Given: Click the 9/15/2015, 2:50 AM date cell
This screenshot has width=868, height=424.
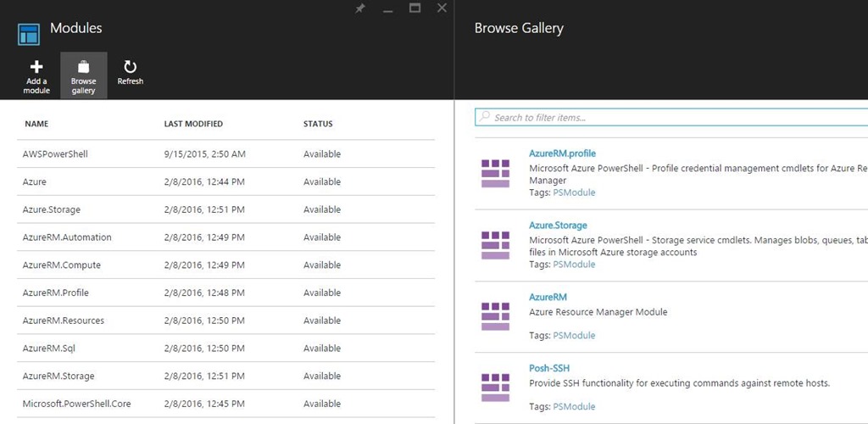Looking at the screenshot, I should click(204, 153).
